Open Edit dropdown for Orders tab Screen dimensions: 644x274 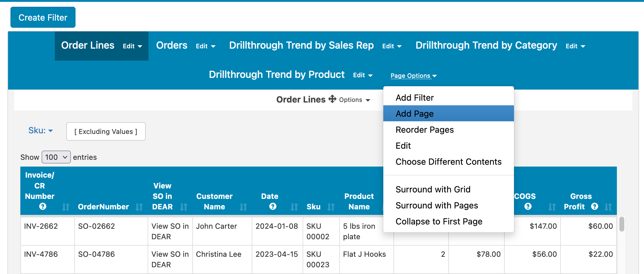[x=206, y=46]
